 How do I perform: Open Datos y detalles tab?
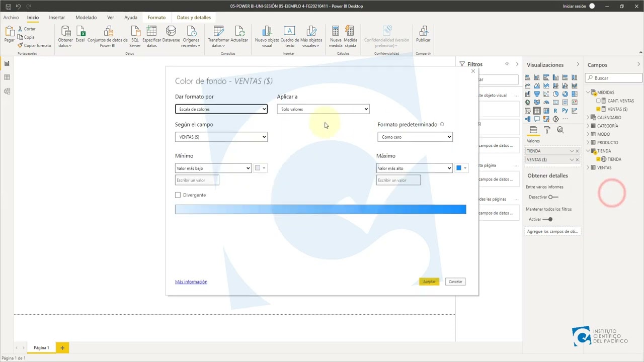tap(194, 18)
